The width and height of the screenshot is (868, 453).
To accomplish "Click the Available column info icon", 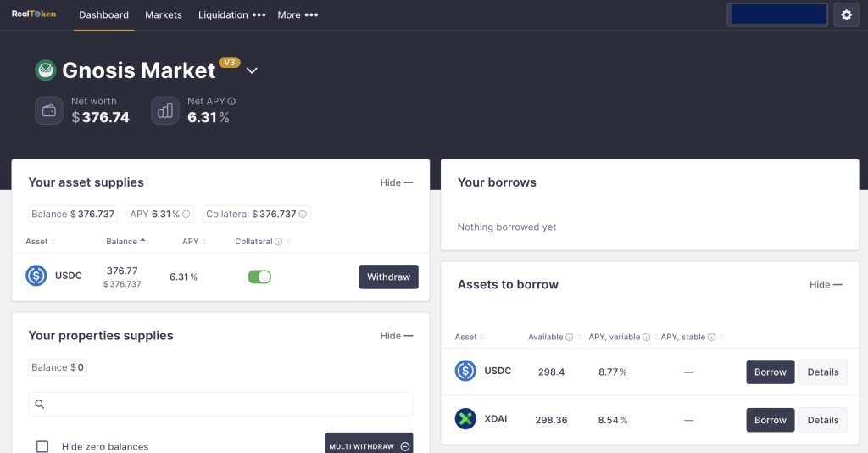I will point(569,338).
